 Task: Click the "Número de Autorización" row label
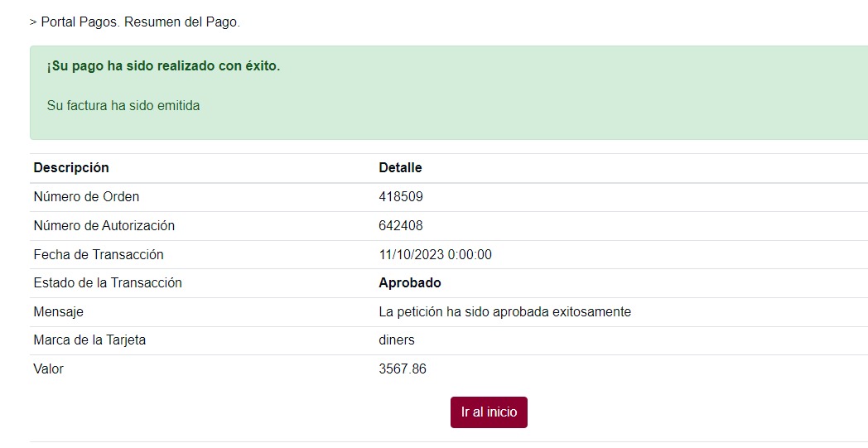(104, 226)
